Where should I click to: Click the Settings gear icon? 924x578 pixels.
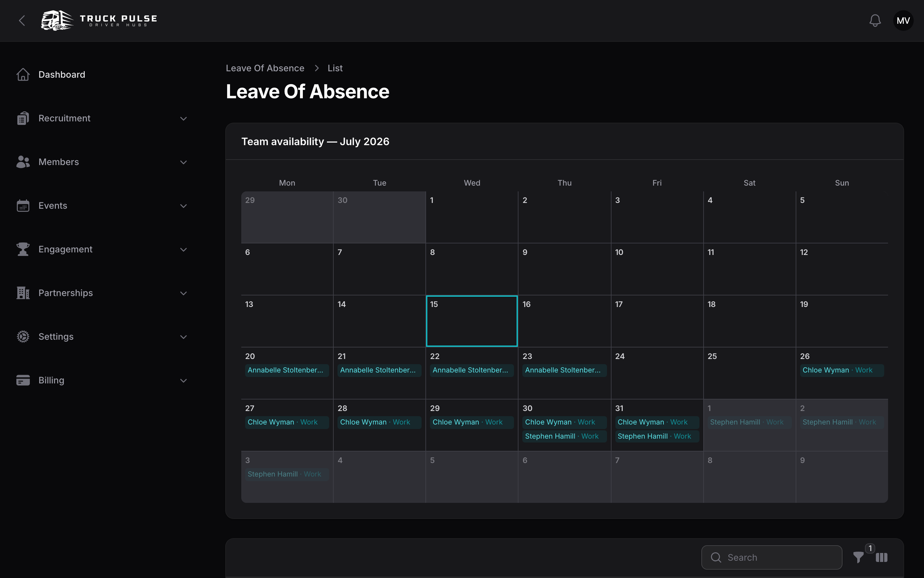(x=23, y=337)
